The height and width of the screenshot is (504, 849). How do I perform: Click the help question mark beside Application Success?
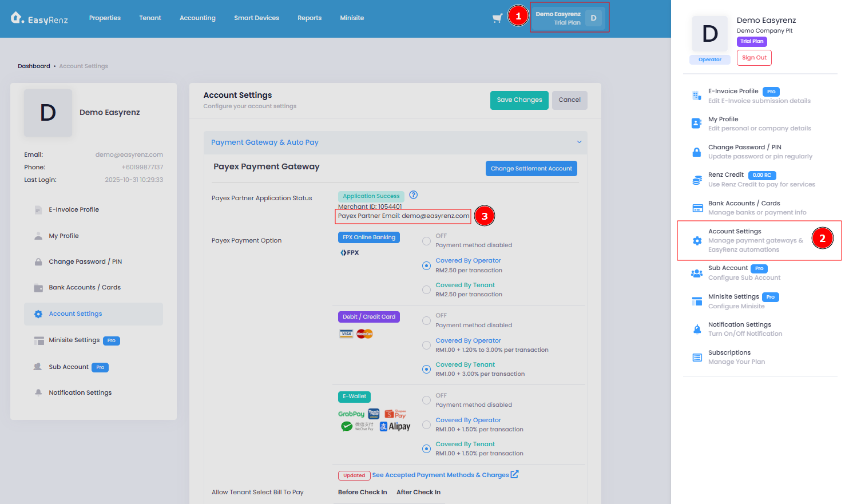point(414,195)
